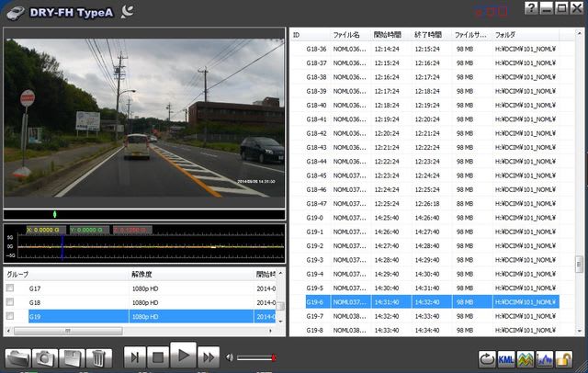
Task: Select file row G18-37
Action: [432, 63]
